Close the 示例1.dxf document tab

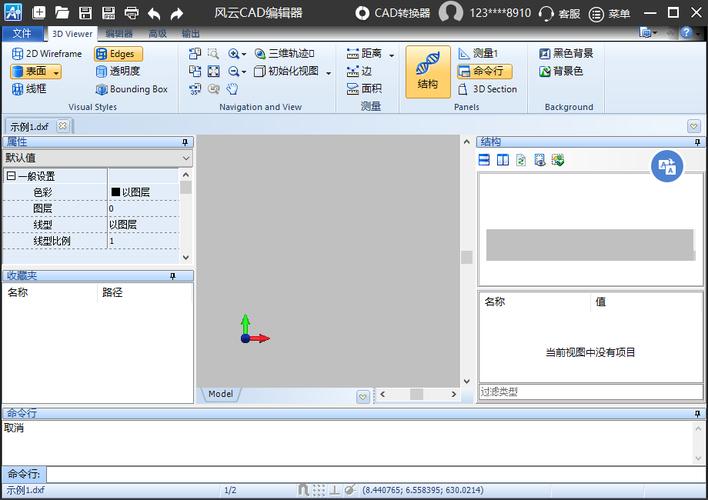click(63, 126)
